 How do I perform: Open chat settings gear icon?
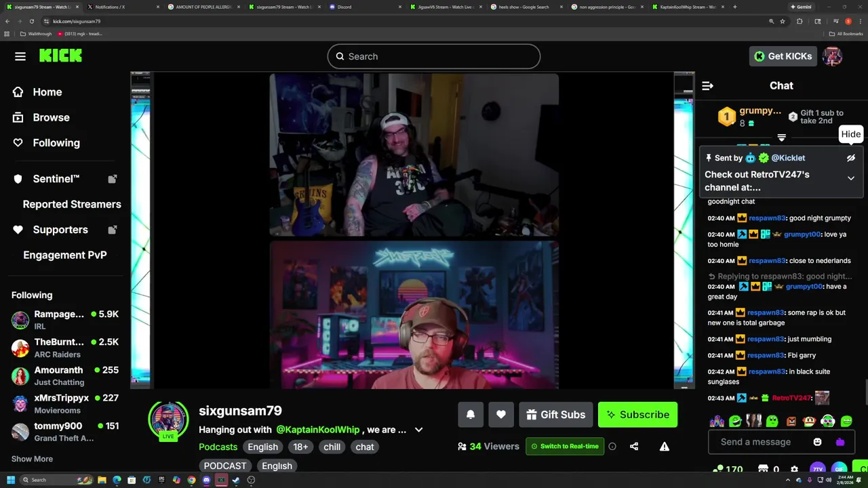click(794, 469)
